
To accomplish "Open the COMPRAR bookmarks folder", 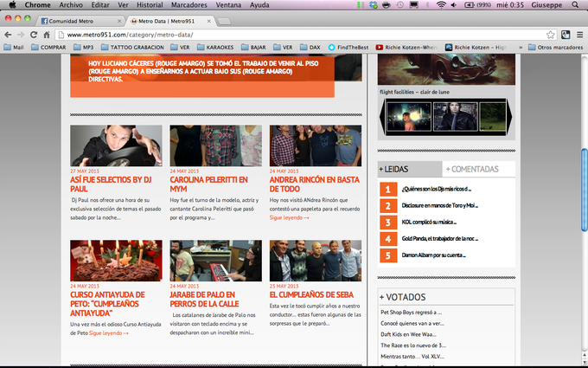I will pyautogui.click(x=48, y=48).
